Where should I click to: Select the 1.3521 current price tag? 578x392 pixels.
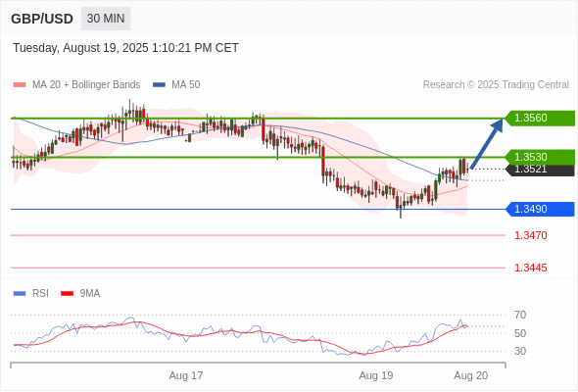540,170
